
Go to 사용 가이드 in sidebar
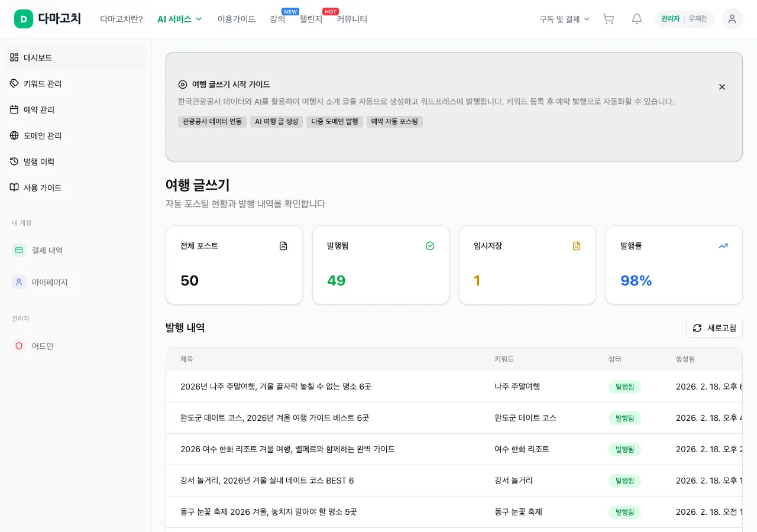pyautogui.click(x=76, y=187)
